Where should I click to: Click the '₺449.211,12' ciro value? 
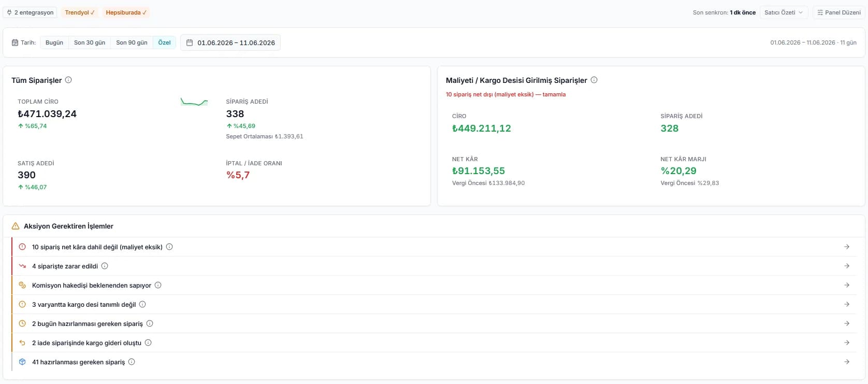(482, 128)
